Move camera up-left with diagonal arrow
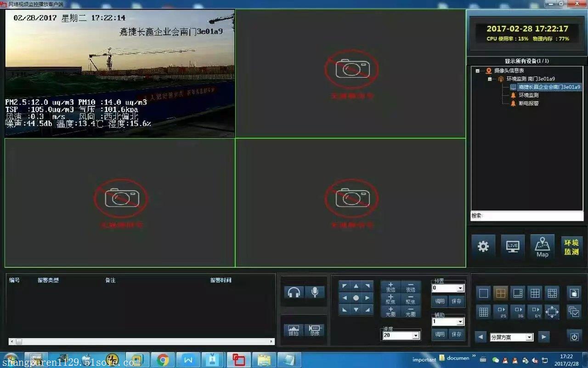588x368 pixels. [x=345, y=286]
